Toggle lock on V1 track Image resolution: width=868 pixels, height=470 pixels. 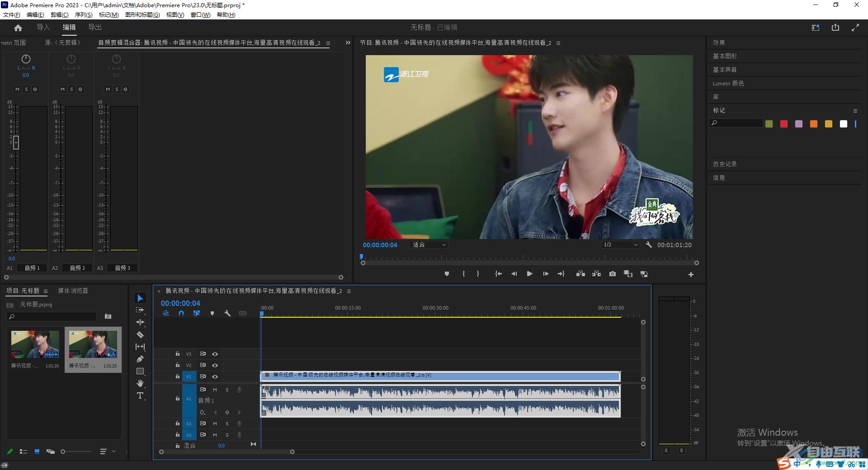click(178, 376)
